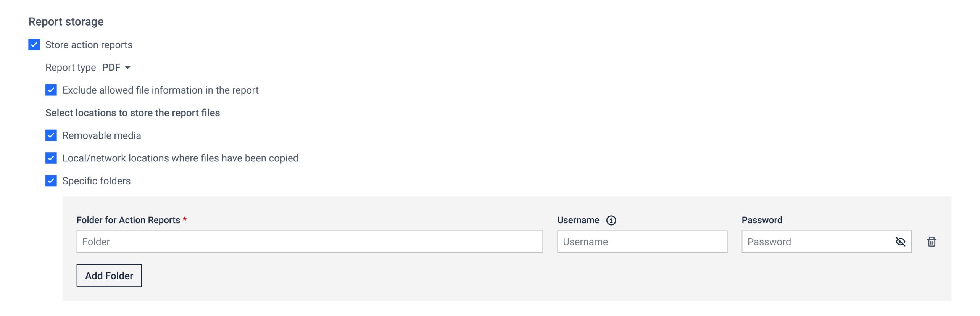The width and height of the screenshot is (980, 316).
Task: Focus the Folder path input field
Action: click(x=309, y=242)
